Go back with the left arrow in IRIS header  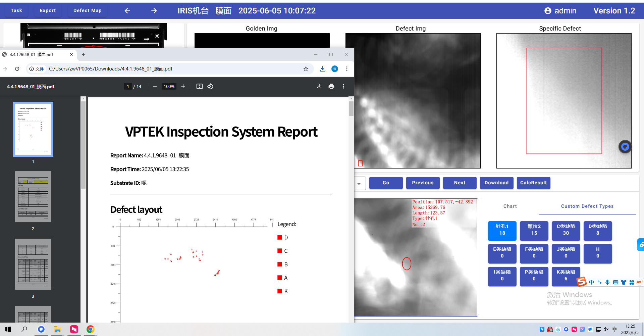pyautogui.click(x=127, y=11)
